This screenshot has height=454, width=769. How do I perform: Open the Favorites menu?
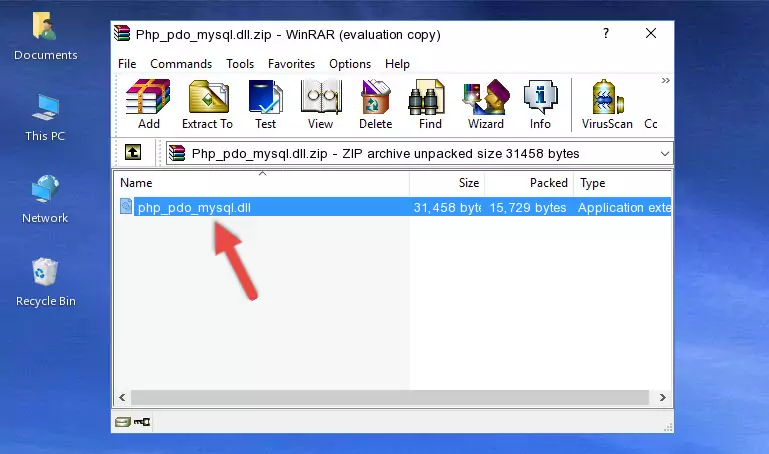[291, 64]
